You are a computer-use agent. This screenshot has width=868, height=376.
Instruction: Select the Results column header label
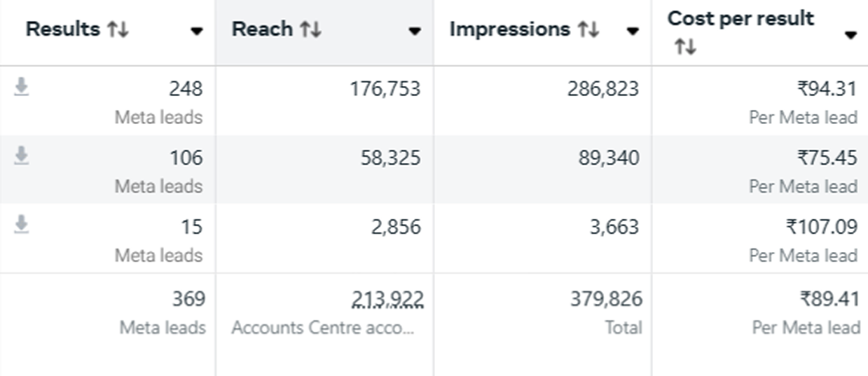point(63,30)
